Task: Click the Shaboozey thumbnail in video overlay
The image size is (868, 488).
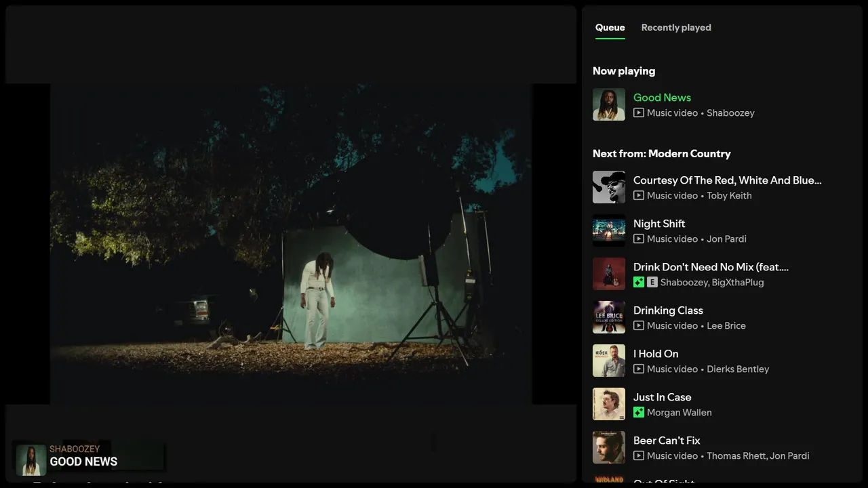Action: click(x=31, y=460)
